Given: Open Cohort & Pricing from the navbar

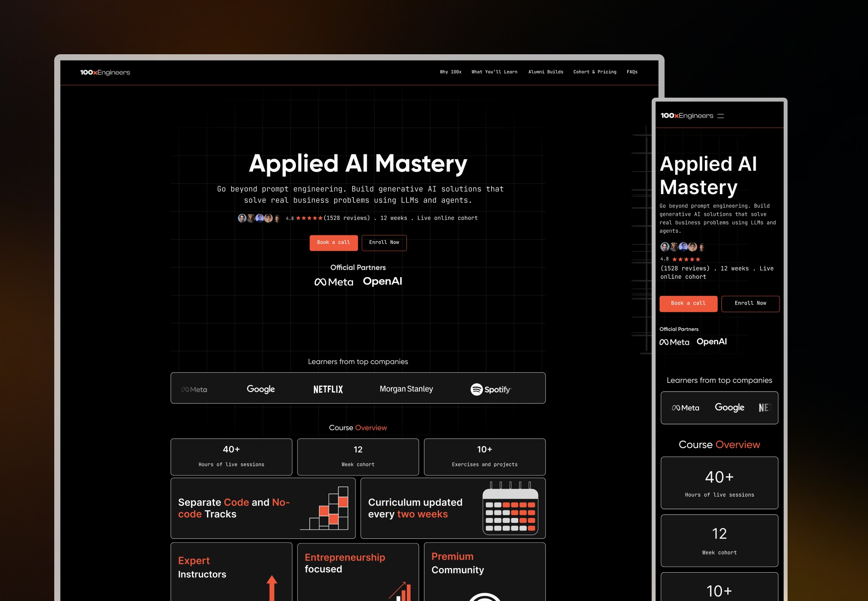Looking at the screenshot, I should pos(595,72).
